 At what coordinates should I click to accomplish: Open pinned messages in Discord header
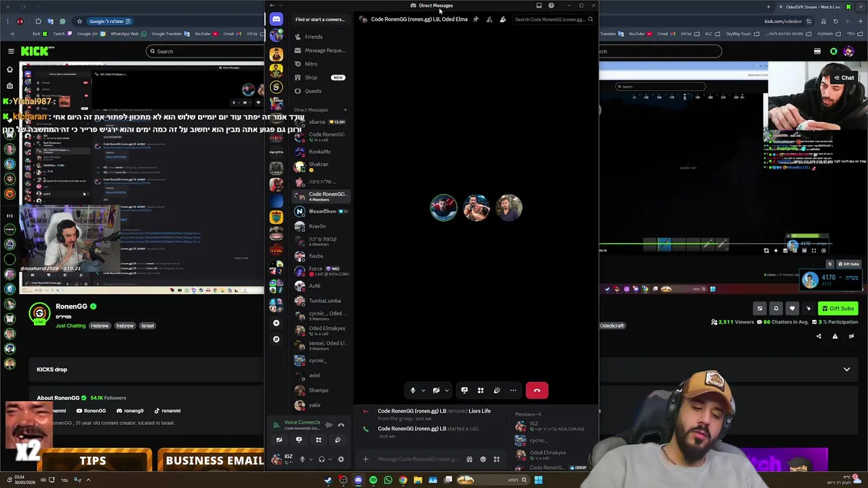click(x=475, y=19)
